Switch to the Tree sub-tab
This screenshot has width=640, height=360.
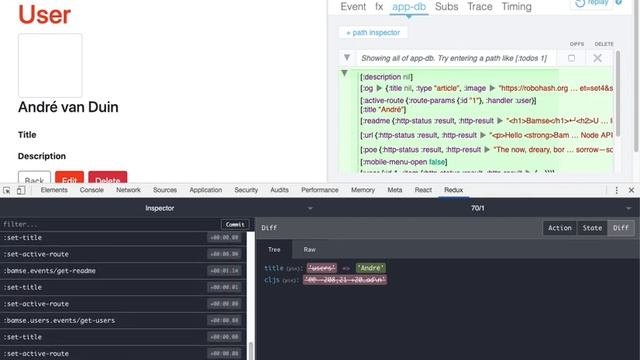click(x=274, y=249)
